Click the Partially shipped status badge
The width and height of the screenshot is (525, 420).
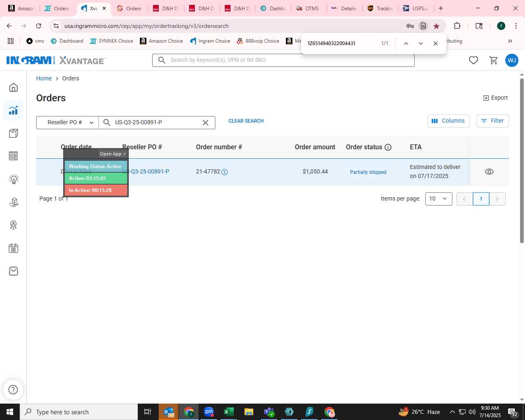368,172
